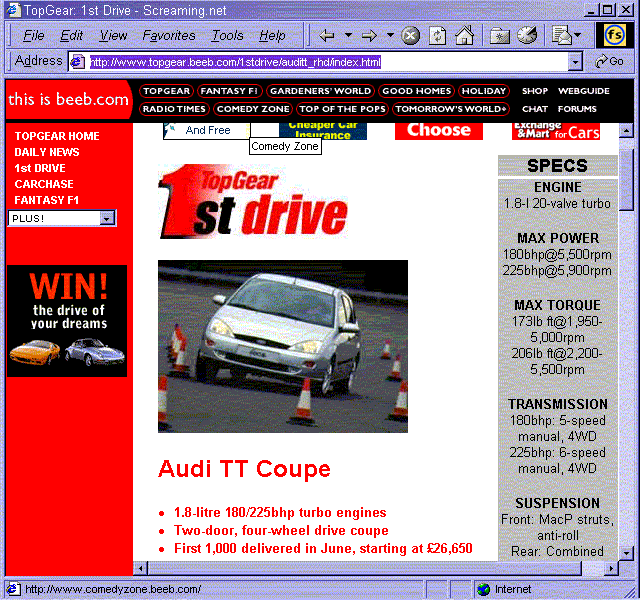Go to TOPGEAR HOME in sidebar
Image resolution: width=640 pixels, height=600 pixels.
click(x=57, y=136)
